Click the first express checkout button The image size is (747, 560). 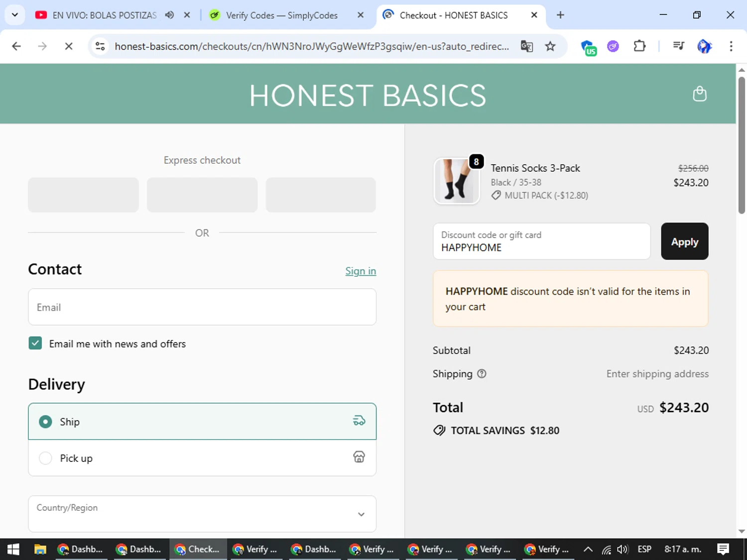click(83, 195)
